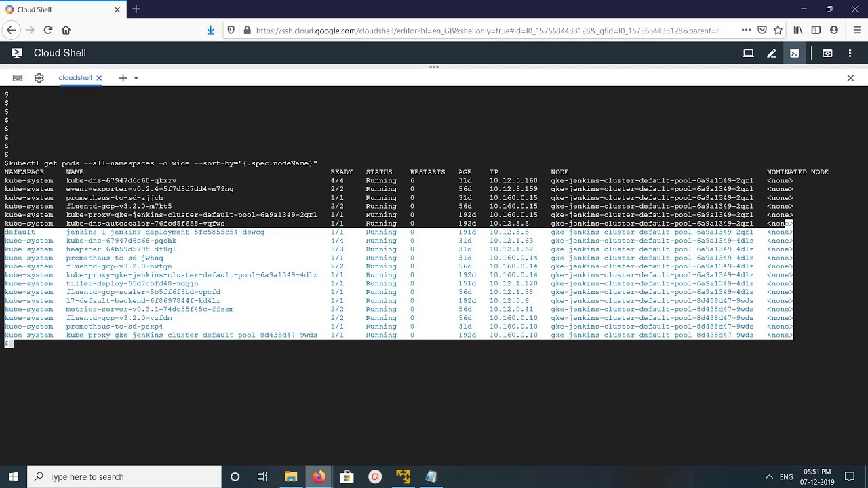Open Cortana circle icon
This screenshot has height=488, width=868.
point(235,476)
